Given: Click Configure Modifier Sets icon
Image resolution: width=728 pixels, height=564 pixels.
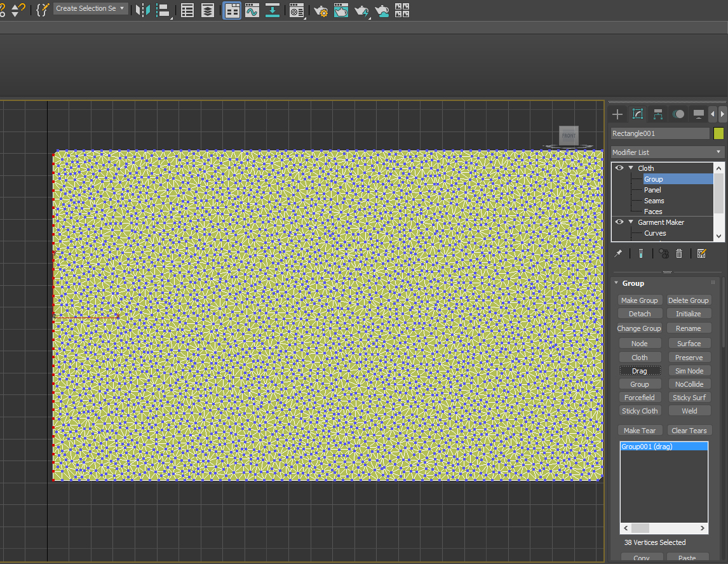Looking at the screenshot, I should [x=701, y=253].
